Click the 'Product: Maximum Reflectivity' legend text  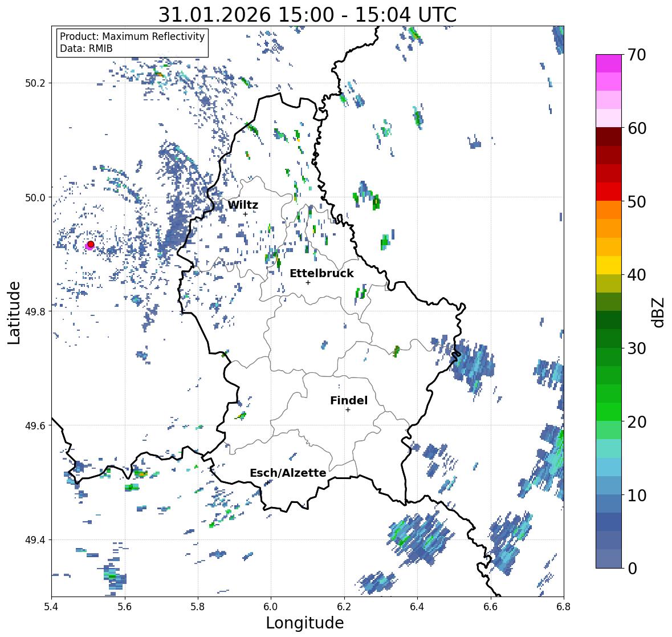point(132,36)
